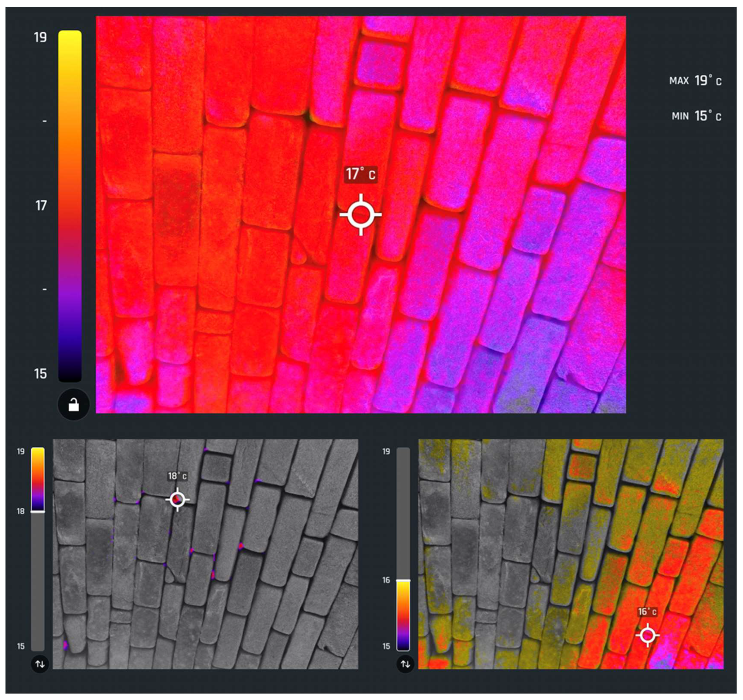
Task: Click the MAX 19°C reading
Action: (x=695, y=81)
